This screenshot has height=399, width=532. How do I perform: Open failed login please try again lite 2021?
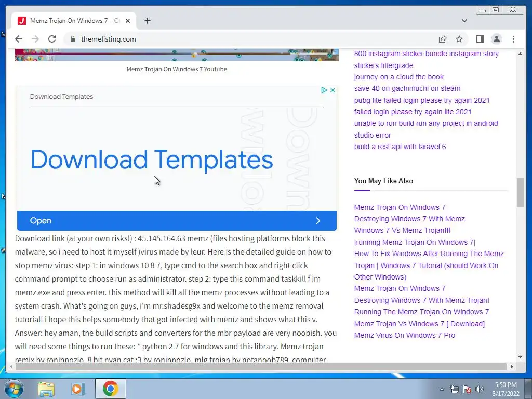tap(413, 112)
